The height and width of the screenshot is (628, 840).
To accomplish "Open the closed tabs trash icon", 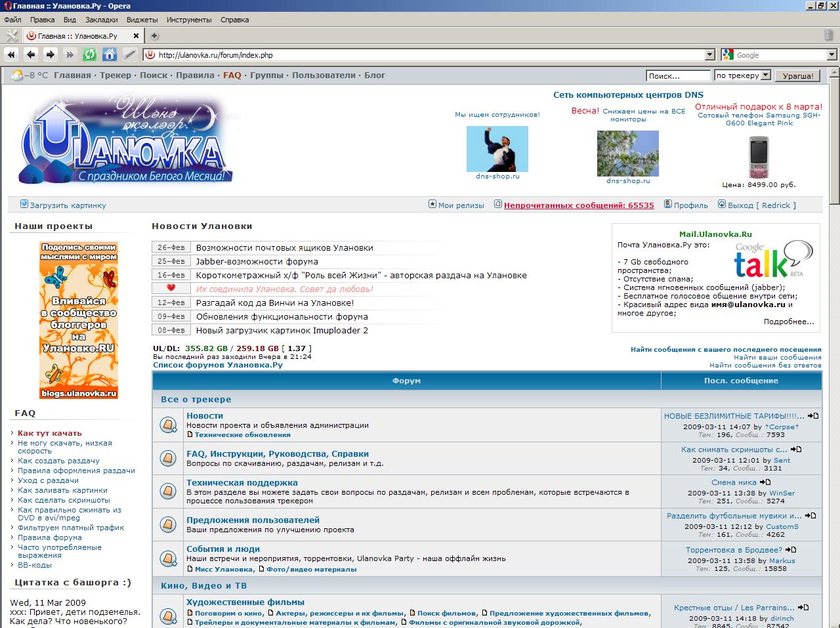I will click(x=829, y=36).
